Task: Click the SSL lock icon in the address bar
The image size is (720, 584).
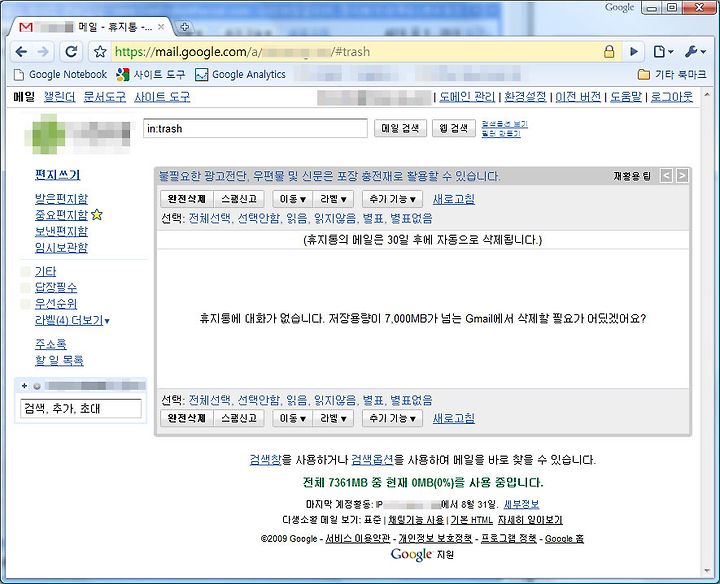Action: (x=609, y=51)
